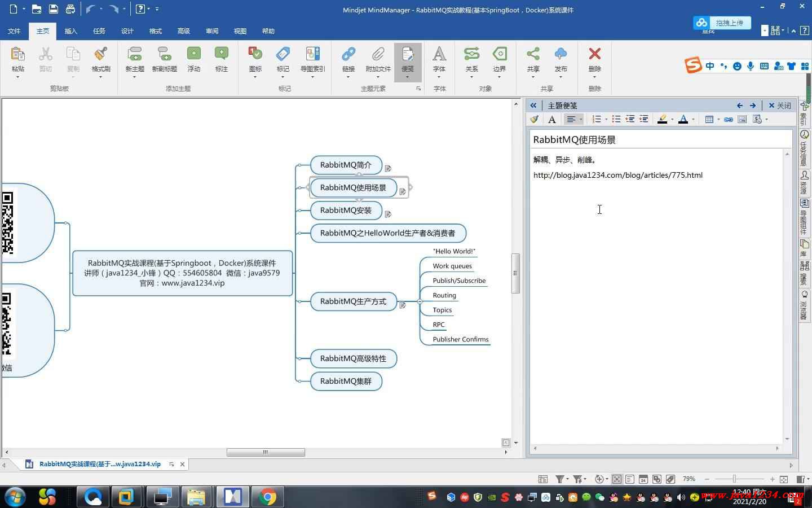Go to next topic note arrow
The width and height of the screenshot is (812, 508).
click(x=753, y=106)
